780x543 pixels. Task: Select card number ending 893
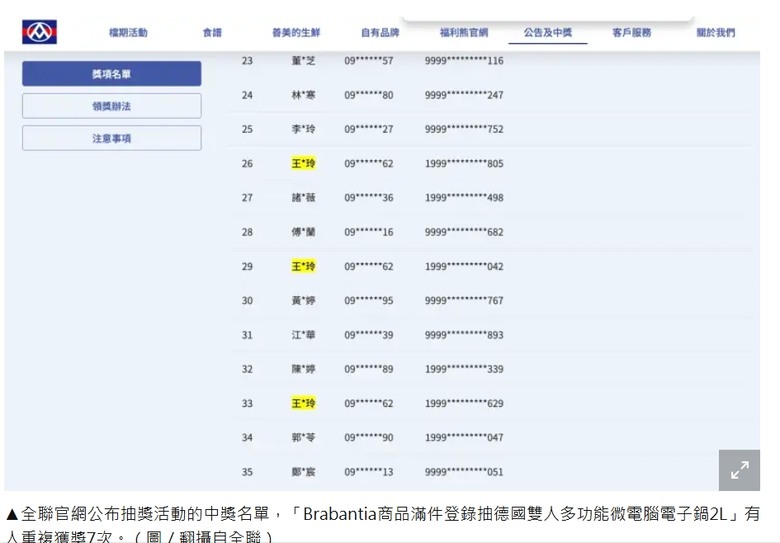[x=464, y=335]
